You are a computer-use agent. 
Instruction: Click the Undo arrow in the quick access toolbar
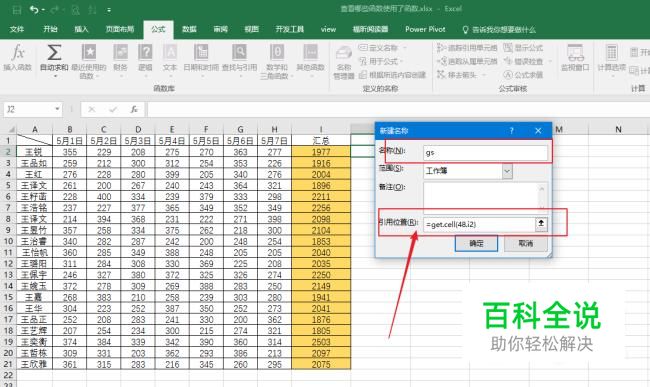34,10
